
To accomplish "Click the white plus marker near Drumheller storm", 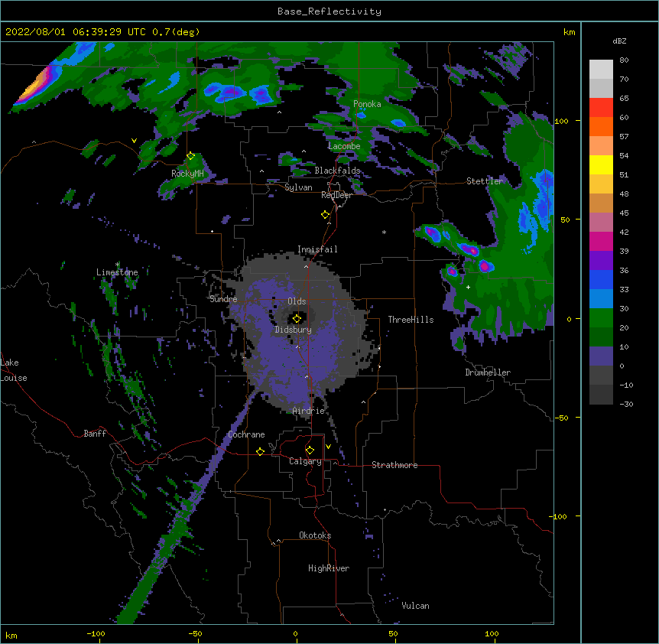I will click(x=468, y=287).
